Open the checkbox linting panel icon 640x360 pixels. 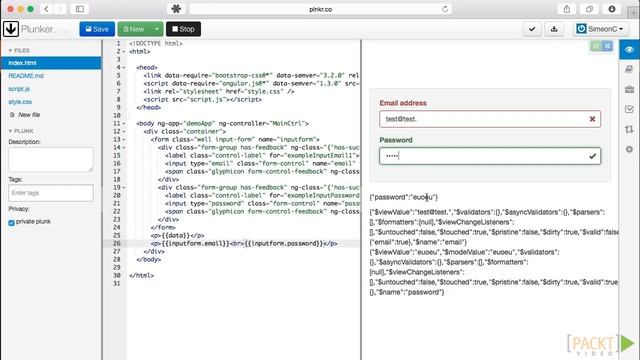[629, 109]
